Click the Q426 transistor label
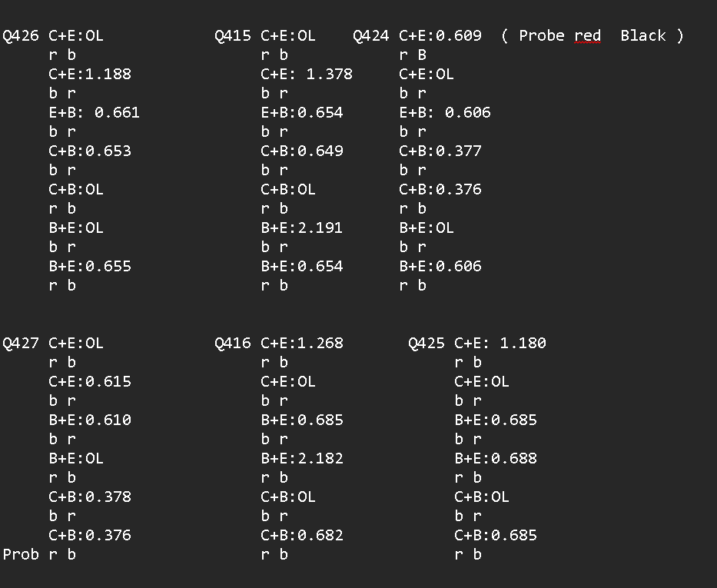Viewport: 717px width, 588px height. pos(21,35)
